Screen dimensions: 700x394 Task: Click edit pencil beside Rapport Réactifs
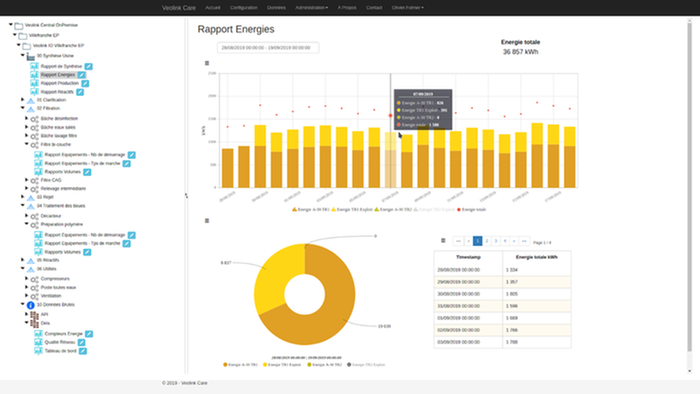pos(80,92)
